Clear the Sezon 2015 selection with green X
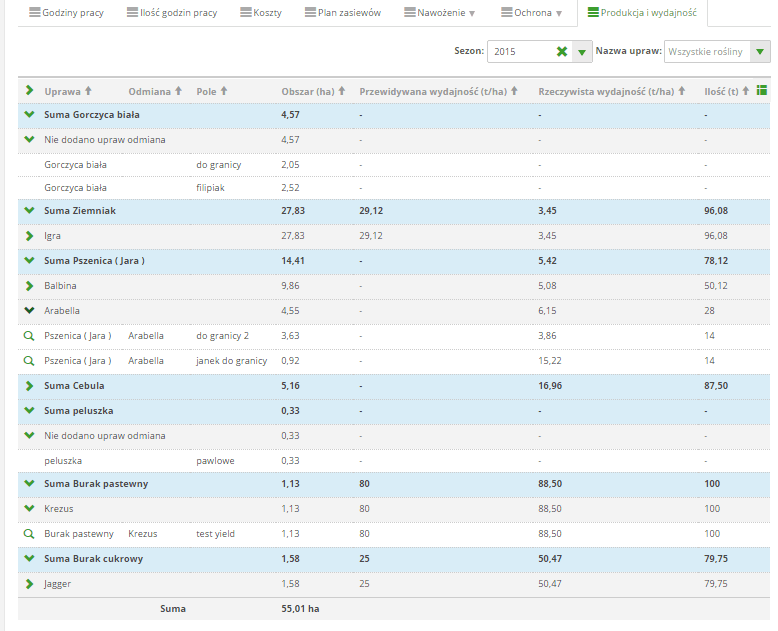 point(562,52)
